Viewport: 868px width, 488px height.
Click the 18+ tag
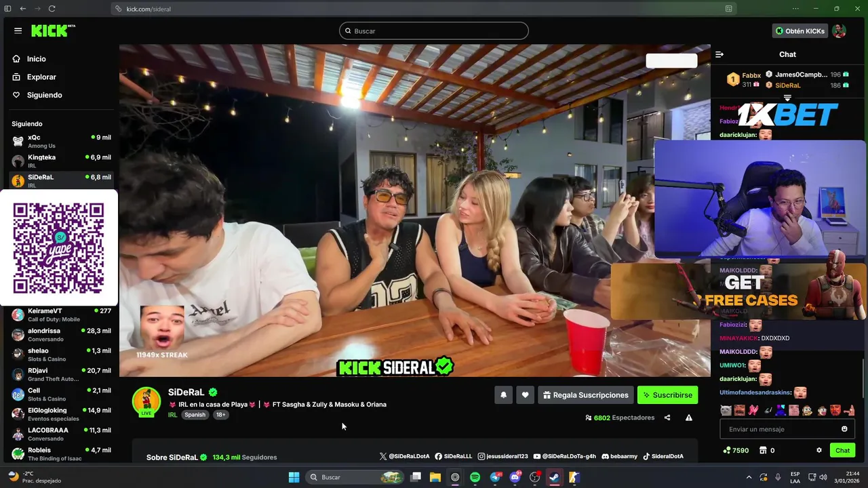220,415
